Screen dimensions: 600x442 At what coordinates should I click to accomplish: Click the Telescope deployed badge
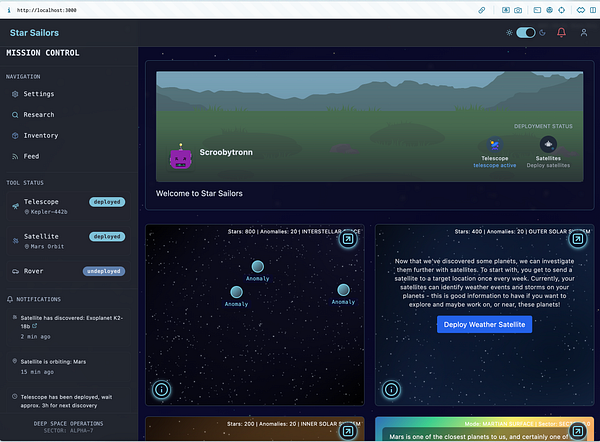[x=107, y=202]
